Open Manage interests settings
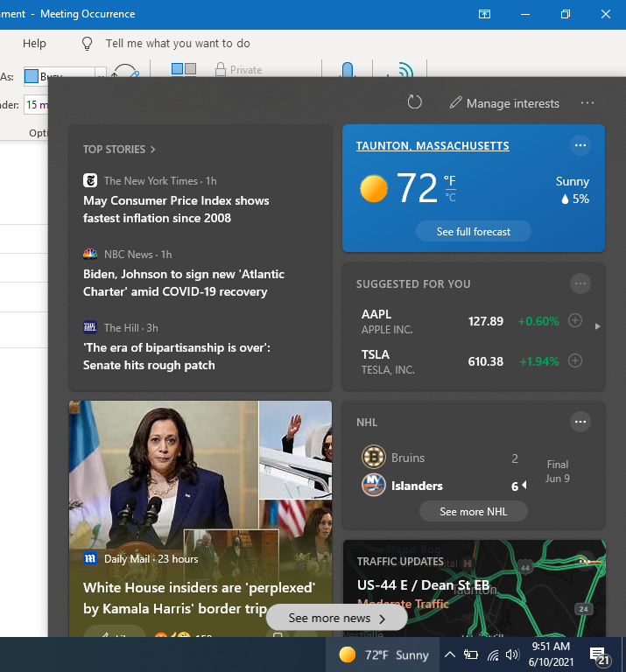The image size is (626, 672). 504,103
